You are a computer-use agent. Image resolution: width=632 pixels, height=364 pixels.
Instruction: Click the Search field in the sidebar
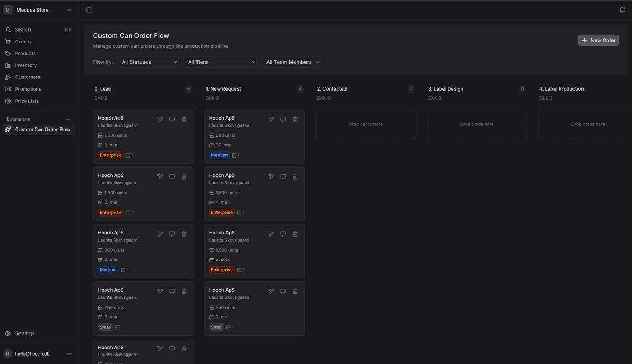38,29
